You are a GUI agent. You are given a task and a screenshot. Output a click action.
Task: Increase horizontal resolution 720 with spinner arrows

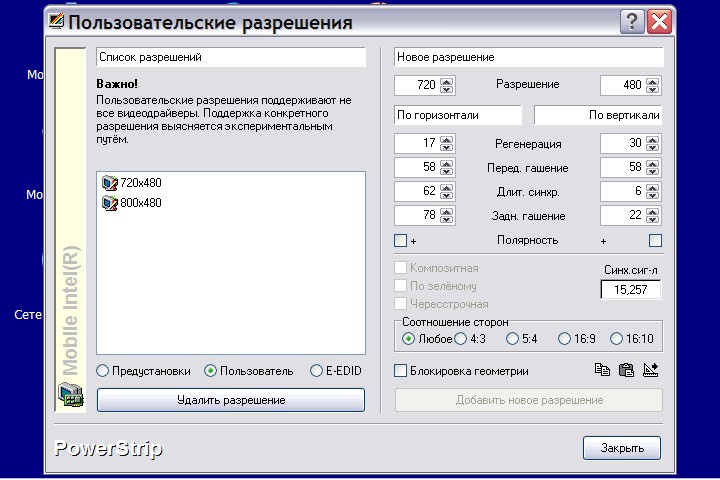(447, 81)
